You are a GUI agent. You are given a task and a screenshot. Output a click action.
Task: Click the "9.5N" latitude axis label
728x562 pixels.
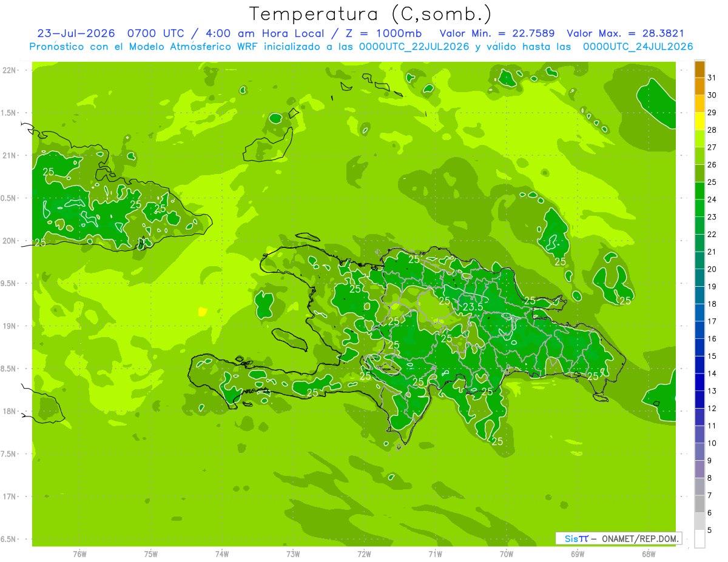tap(9, 283)
